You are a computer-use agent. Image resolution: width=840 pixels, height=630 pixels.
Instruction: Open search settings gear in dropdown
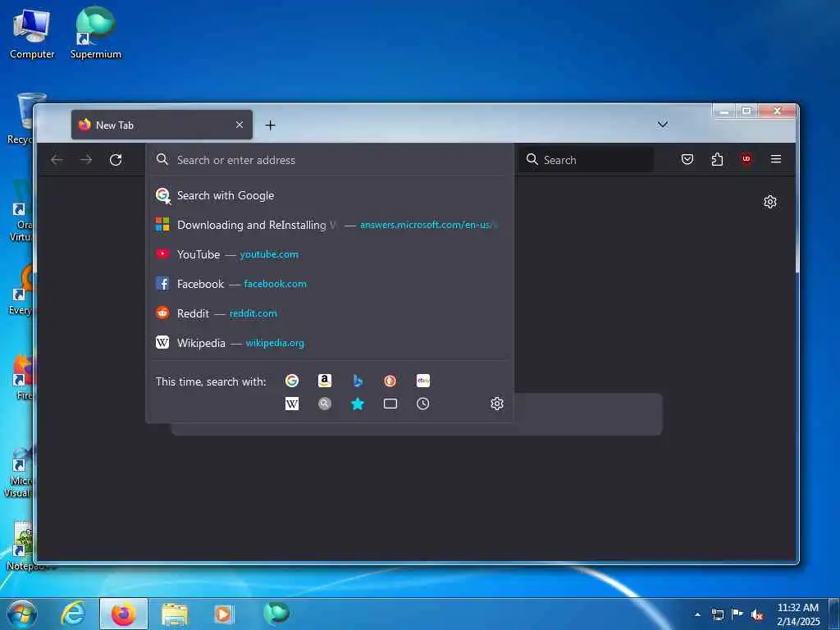(497, 404)
